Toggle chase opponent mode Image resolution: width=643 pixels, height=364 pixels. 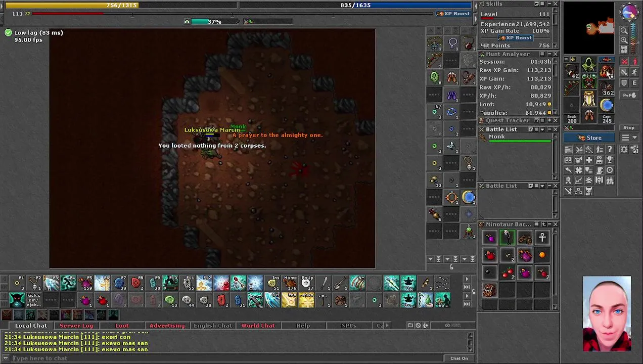pyautogui.click(x=634, y=72)
